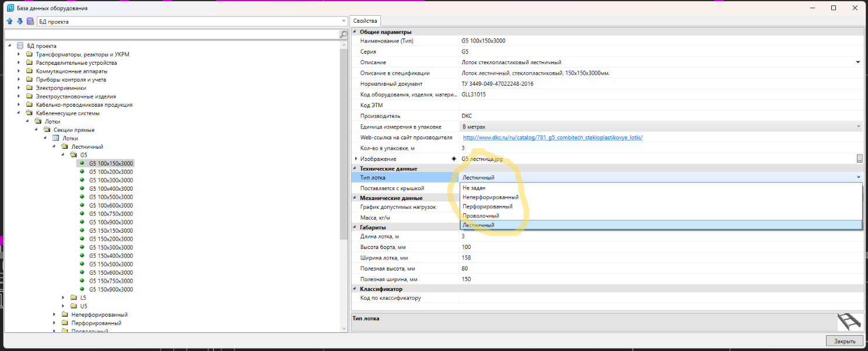Click the Кабеленесущие системы folder icon
Viewport: 868px width, 351px height.
(x=30, y=113)
